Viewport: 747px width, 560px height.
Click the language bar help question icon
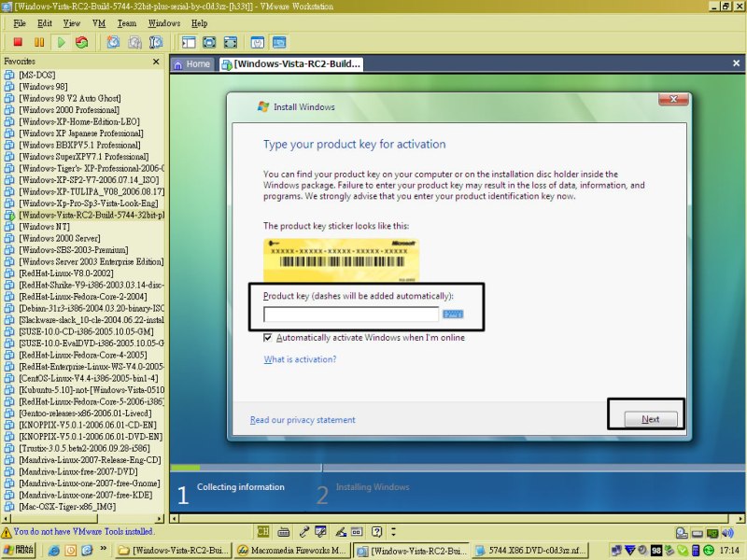(377, 531)
